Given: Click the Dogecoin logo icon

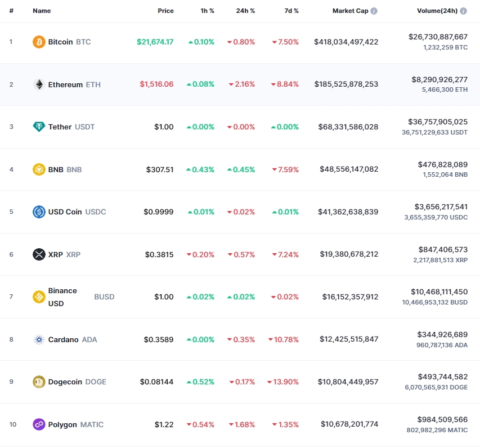Looking at the screenshot, I should tap(39, 382).
